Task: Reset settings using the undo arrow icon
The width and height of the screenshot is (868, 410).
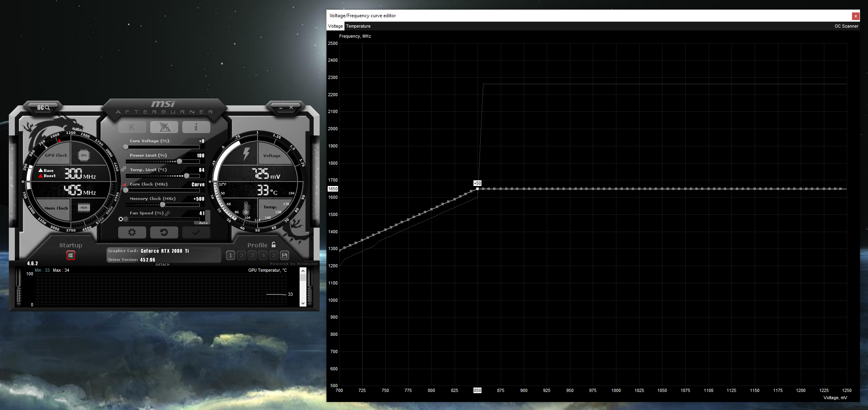Action: click(x=164, y=232)
